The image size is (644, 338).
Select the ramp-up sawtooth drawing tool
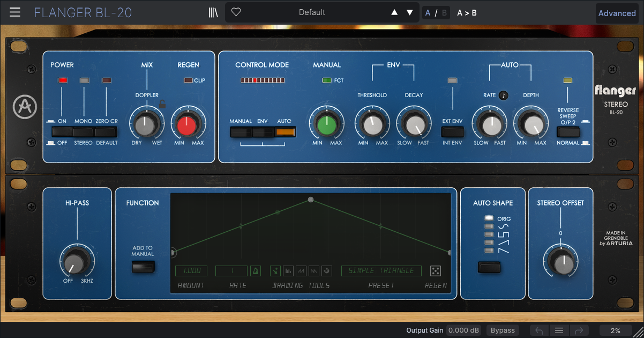[301, 271]
